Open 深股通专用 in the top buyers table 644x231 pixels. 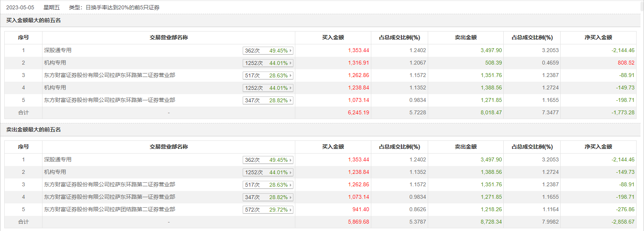[x=58, y=51]
